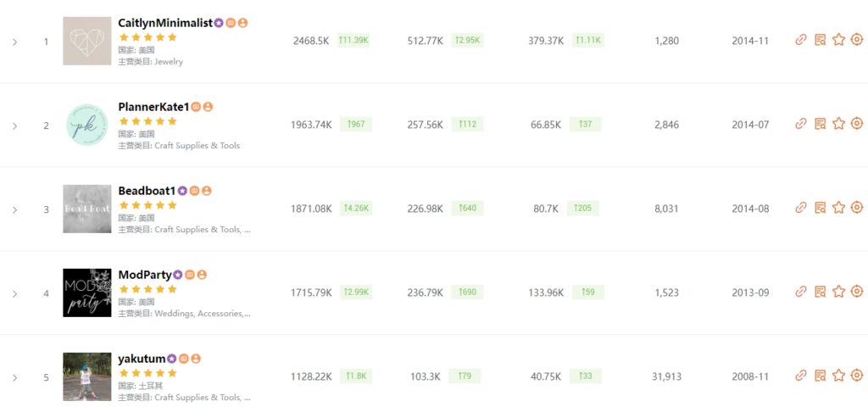The image size is (868, 407).
Task: Click the target icon in PlannerKate1 row
Action: tap(857, 124)
